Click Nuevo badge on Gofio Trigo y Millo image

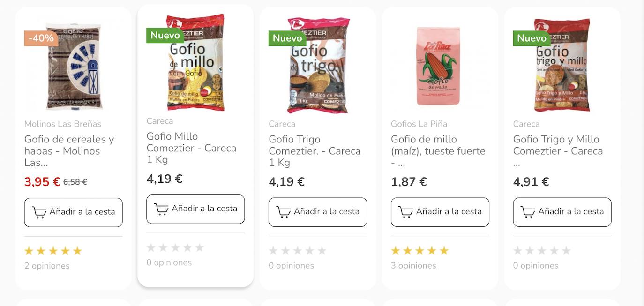click(532, 38)
